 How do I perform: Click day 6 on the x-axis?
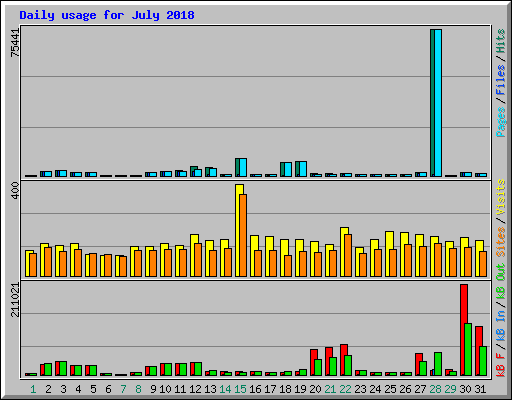click(x=108, y=389)
